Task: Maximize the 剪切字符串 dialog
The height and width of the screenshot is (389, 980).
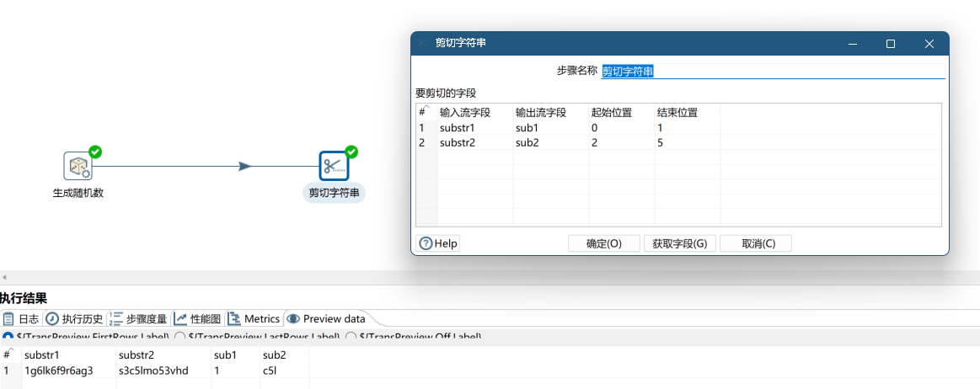Action: [891, 44]
